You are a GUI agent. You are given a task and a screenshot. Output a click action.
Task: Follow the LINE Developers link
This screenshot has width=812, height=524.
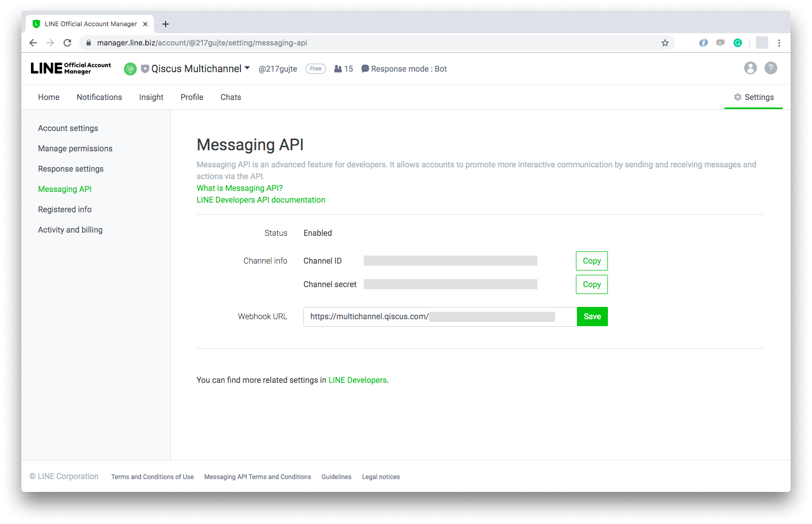point(357,380)
